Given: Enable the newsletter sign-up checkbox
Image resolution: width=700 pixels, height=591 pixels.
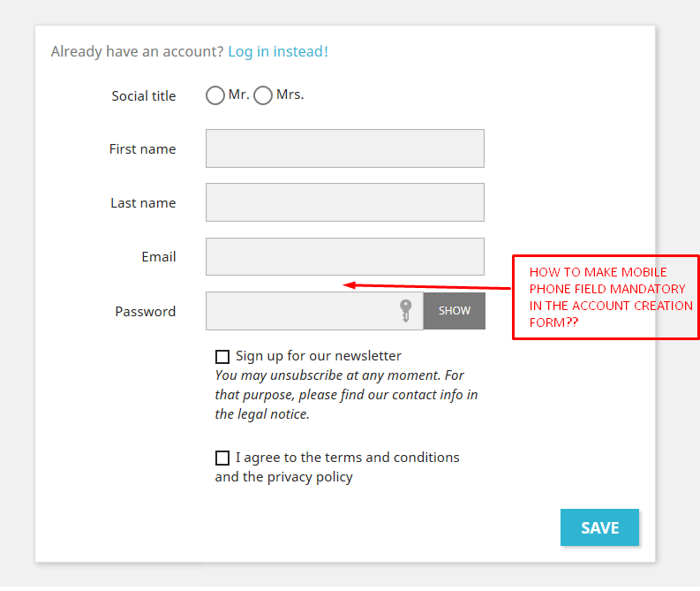Looking at the screenshot, I should click(222, 357).
